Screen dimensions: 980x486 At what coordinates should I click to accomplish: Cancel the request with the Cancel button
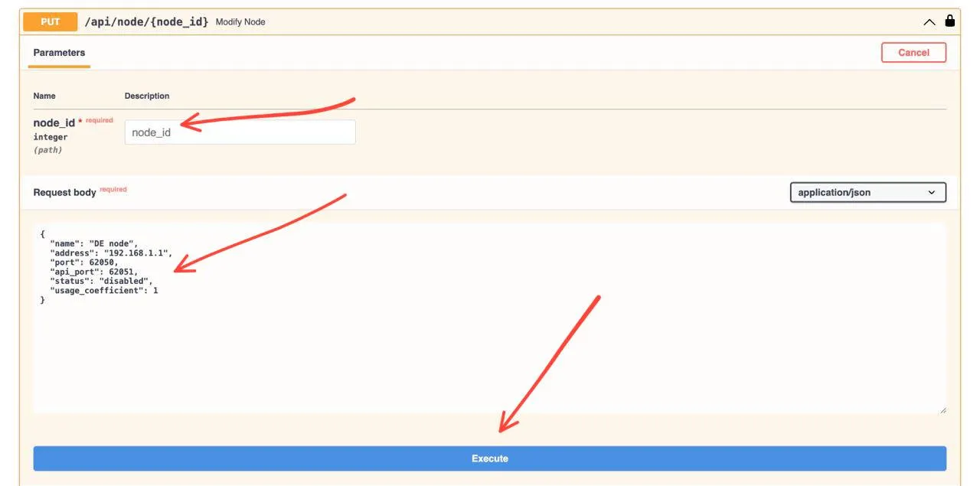pos(913,52)
